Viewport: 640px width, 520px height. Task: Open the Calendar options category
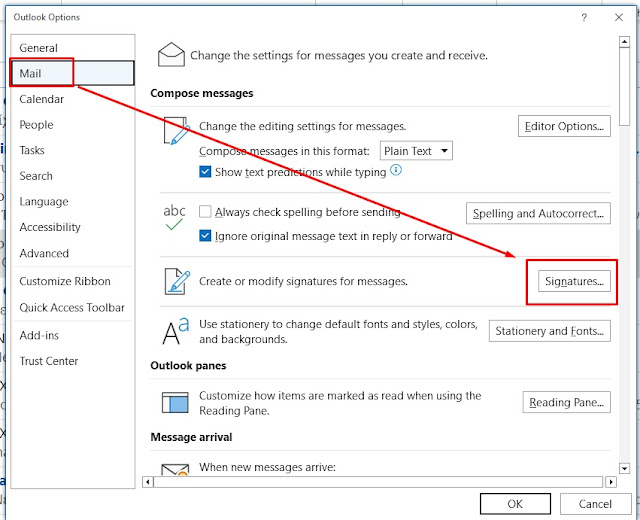(x=73, y=99)
